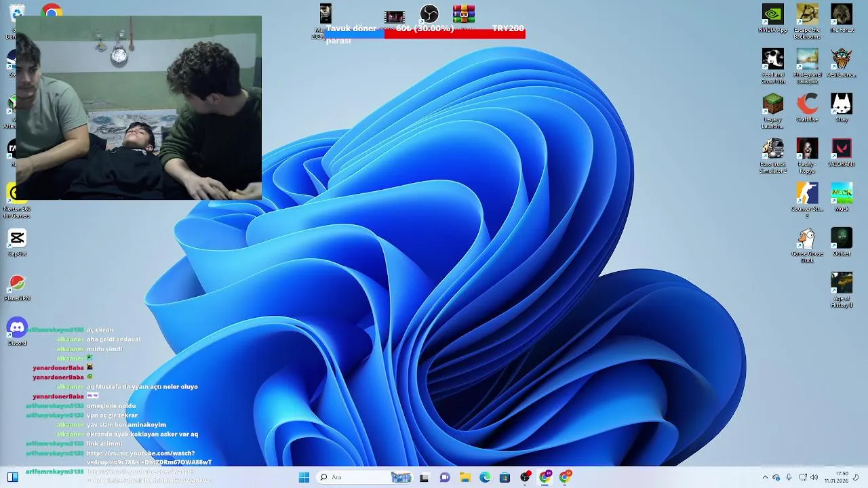Open the CapCut desktop shortcut
868x488 pixels.
pyautogui.click(x=17, y=242)
